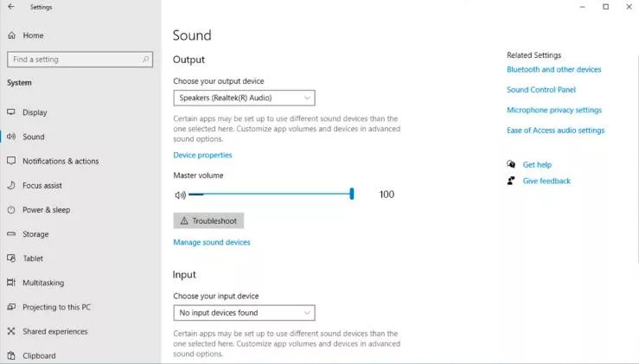Click the search magnifier icon in Find a setting
This screenshot has width=639, height=364.
[145, 60]
